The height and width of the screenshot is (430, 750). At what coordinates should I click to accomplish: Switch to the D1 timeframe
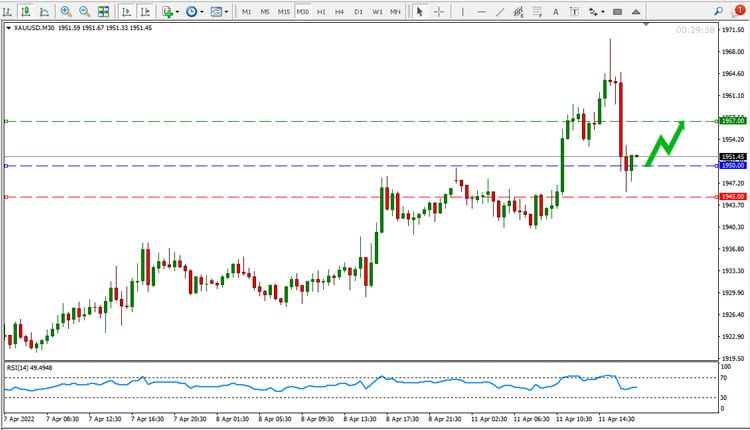(358, 11)
